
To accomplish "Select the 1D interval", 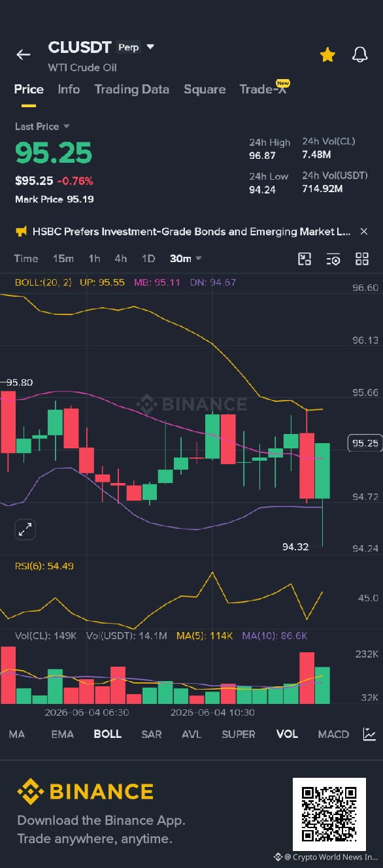I will 148,259.
